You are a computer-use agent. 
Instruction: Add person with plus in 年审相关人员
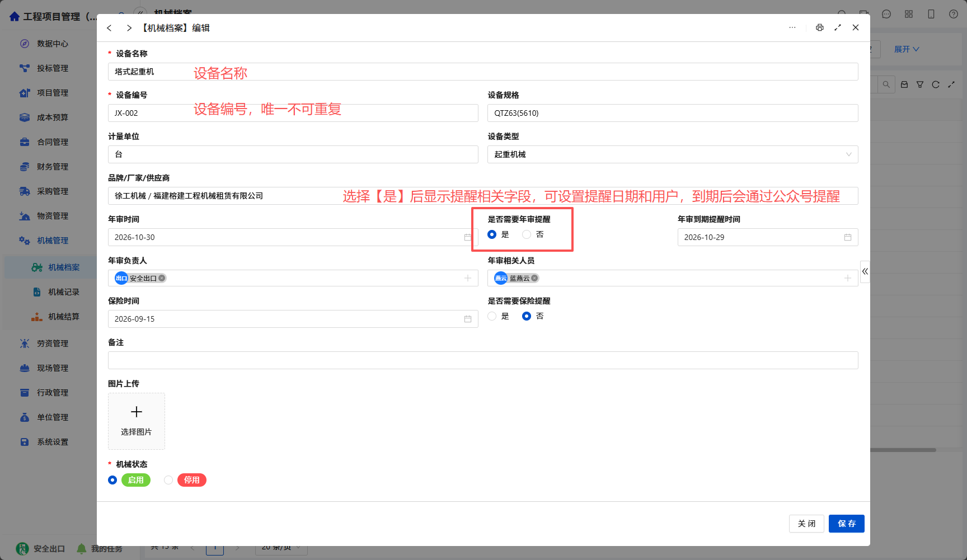pyautogui.click(x=848, y=278)
